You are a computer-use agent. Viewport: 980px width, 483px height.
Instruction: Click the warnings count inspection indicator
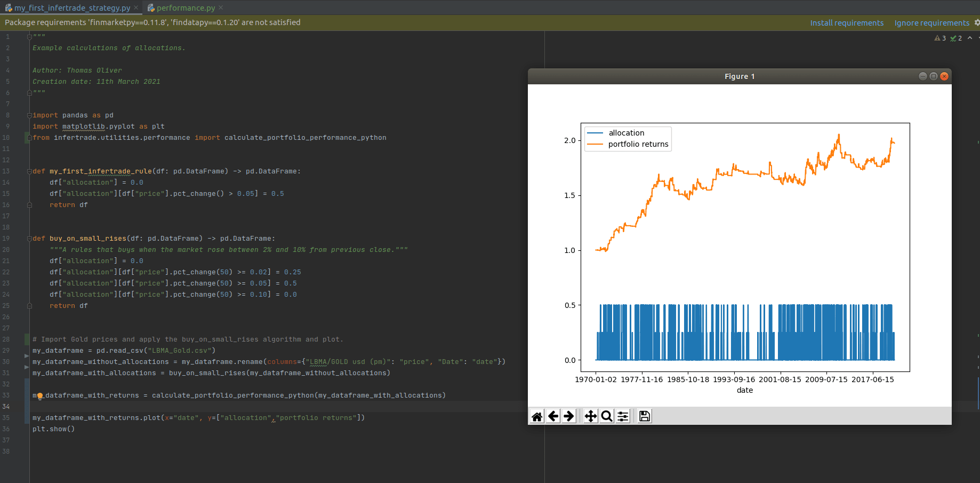pos(940,38)
